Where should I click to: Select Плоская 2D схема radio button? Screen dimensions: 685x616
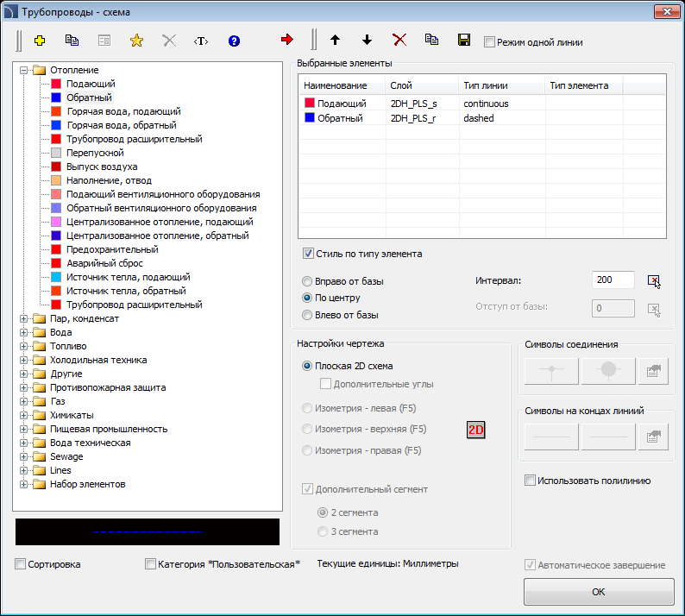pyautogui.click(x=307, y=366)
